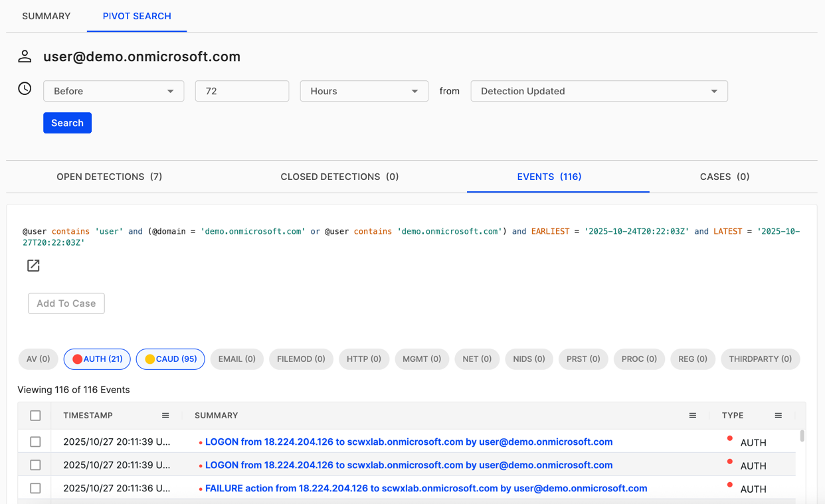Open FAILURE action from 18.224.204.126 link
The image size is (825, 504).
point(426,488)
